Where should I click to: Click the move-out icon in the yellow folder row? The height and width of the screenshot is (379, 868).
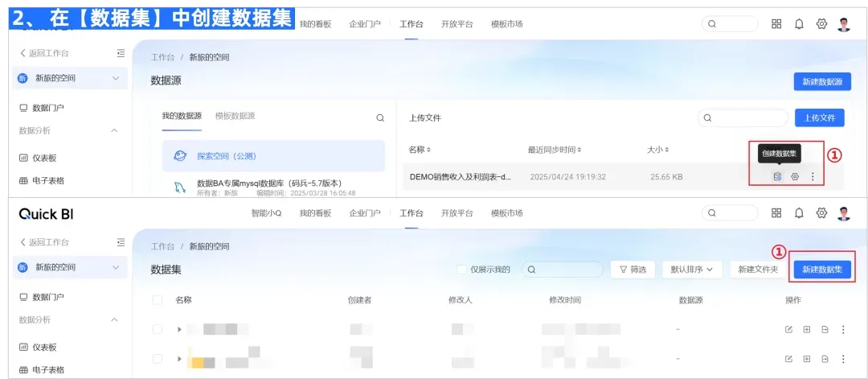coord(825,359)
